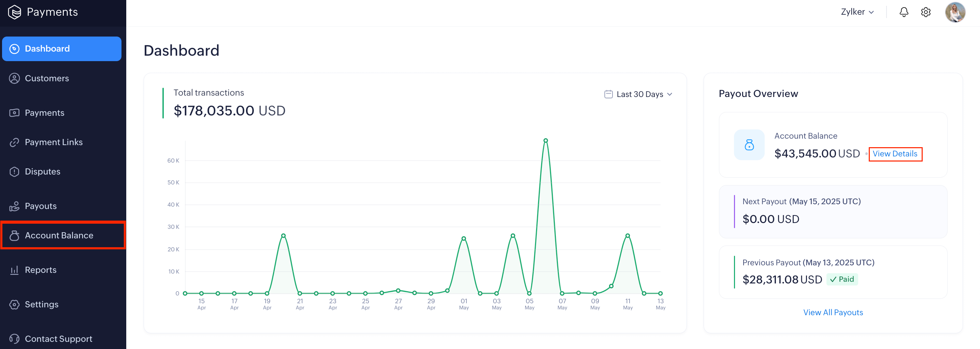This screenshot has width=980, height=349.
Task: Open Settings from the sidebar menu
Action: click(x=42, y=305)
